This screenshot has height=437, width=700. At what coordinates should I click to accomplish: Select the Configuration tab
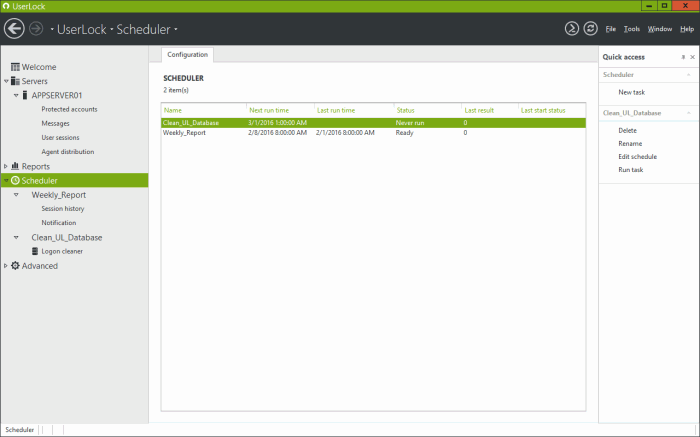point(188,54)
